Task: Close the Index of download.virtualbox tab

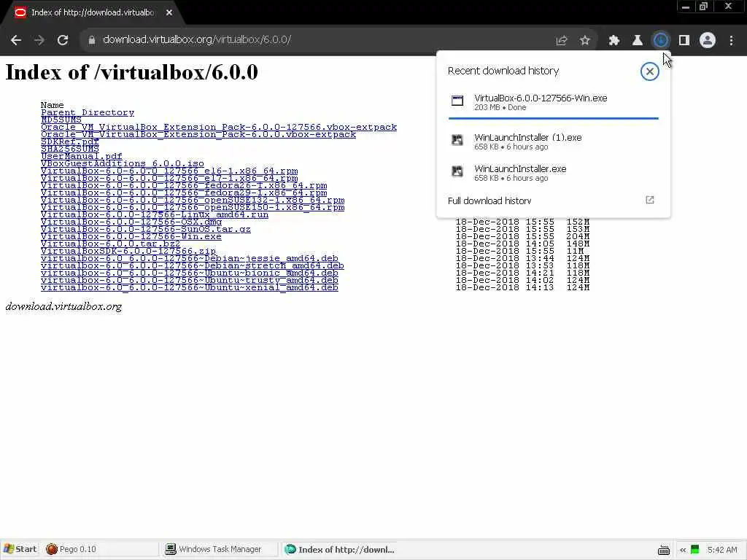Action: (x=169, y=12)
